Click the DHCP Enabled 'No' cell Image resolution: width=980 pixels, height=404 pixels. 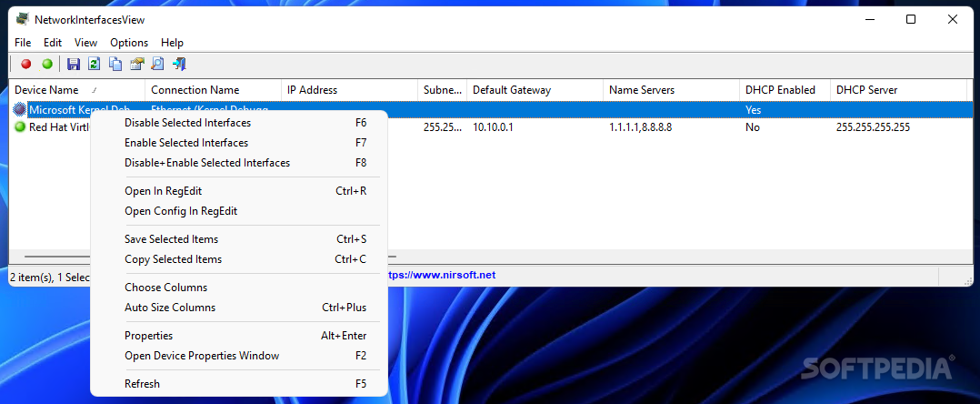[x=752, y=127]
